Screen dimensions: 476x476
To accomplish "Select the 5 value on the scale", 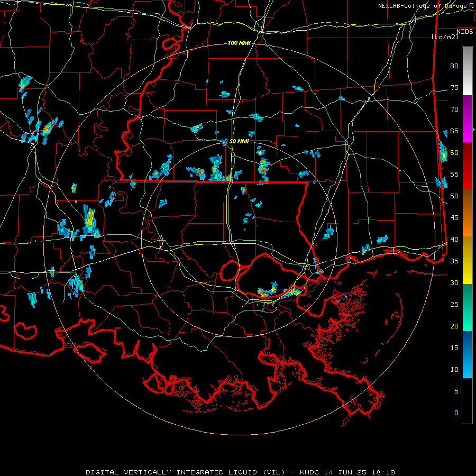I will click(456, 391).
